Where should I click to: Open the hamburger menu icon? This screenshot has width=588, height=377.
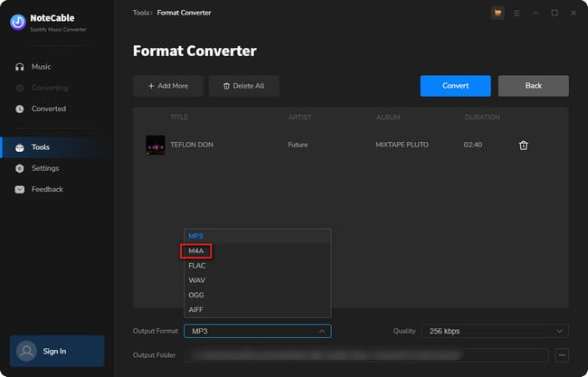tap(517, 14)
